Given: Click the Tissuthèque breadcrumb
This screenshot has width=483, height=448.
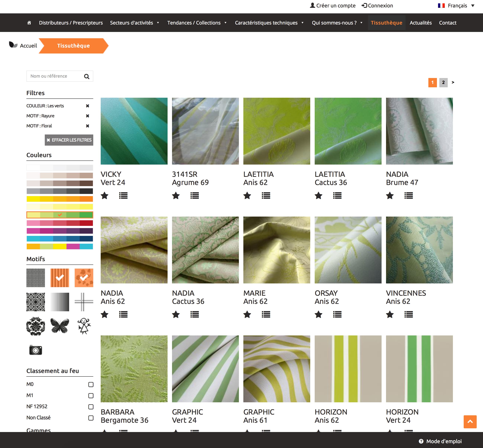Looking at the screenshot, I should pos(73,46).
